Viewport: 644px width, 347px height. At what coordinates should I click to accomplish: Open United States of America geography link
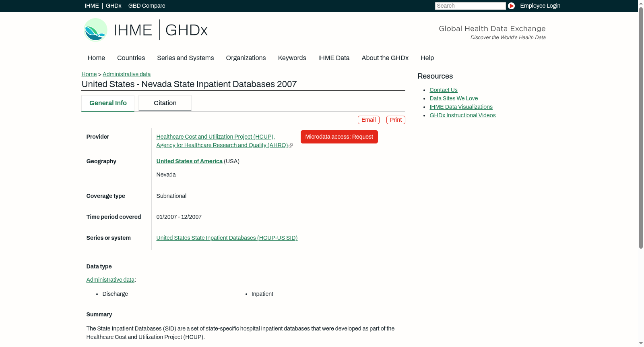[190, 161]
